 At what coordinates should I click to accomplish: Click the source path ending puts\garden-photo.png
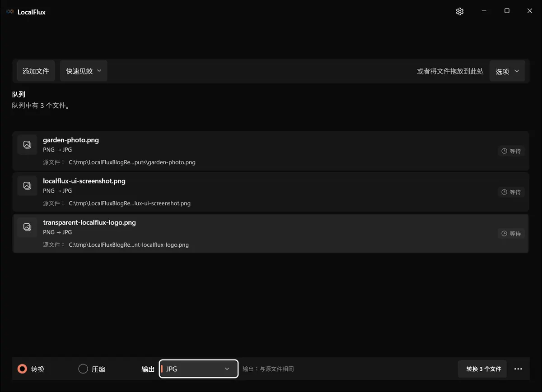[132, 162]
